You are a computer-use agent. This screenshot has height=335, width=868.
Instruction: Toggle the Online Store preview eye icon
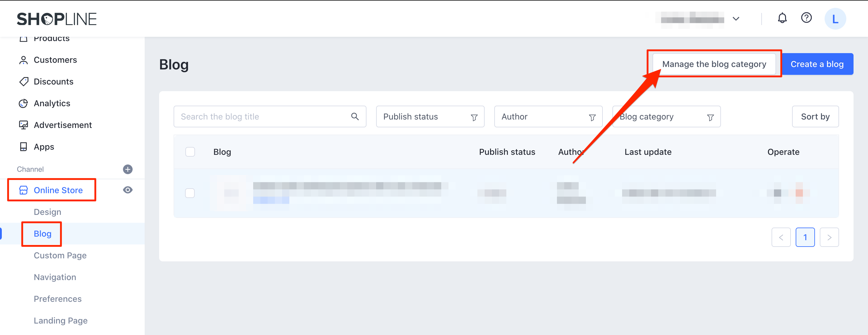[x=128, y=190]
